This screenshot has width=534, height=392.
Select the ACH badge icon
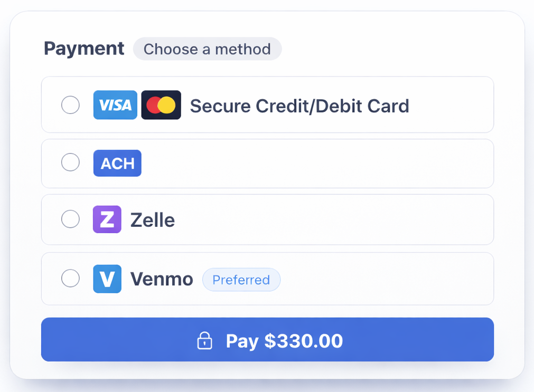pyautogui.click(x=117, y=163)
